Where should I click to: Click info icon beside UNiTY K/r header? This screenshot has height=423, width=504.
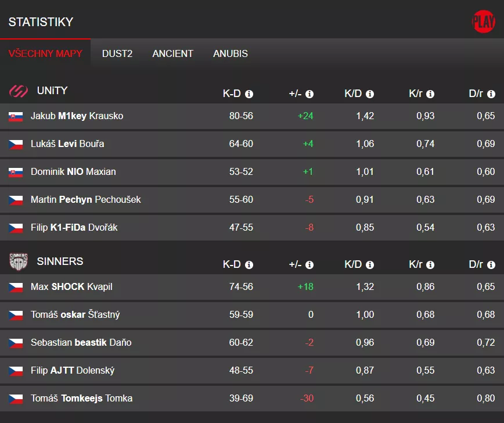coord(430,94)
